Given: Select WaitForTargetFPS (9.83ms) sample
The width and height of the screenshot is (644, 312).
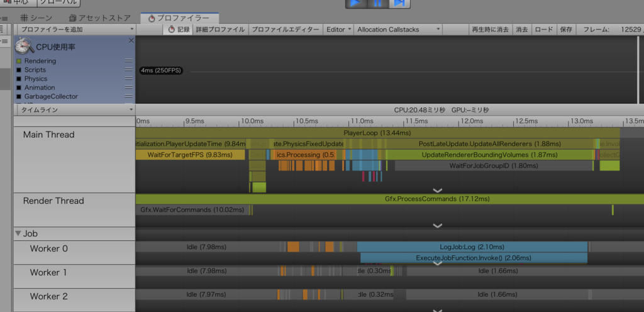Looking at the screenshot, I should click(190, 155).
